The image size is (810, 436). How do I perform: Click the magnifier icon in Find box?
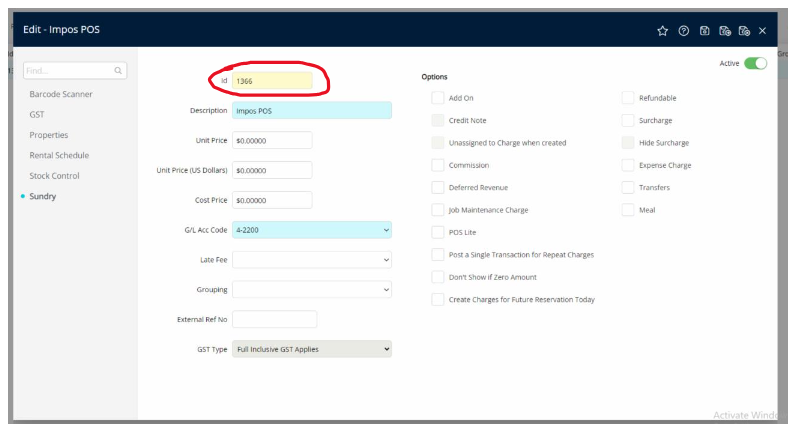click(118, 71)
